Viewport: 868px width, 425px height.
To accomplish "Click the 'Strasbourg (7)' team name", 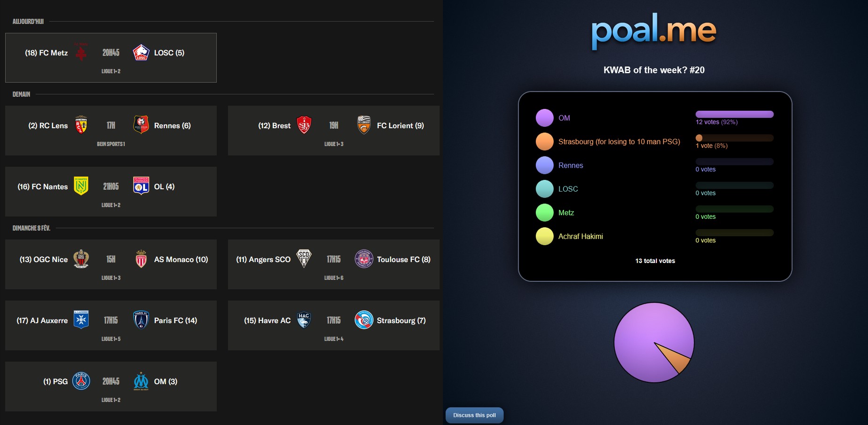I will pos(401,320).
